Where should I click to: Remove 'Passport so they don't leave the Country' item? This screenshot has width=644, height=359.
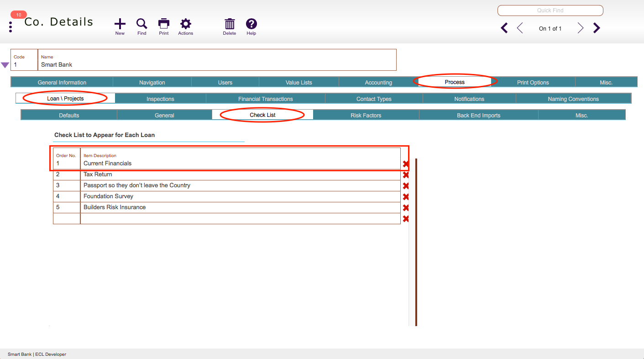pyautogui.click(x=406, y=185)
